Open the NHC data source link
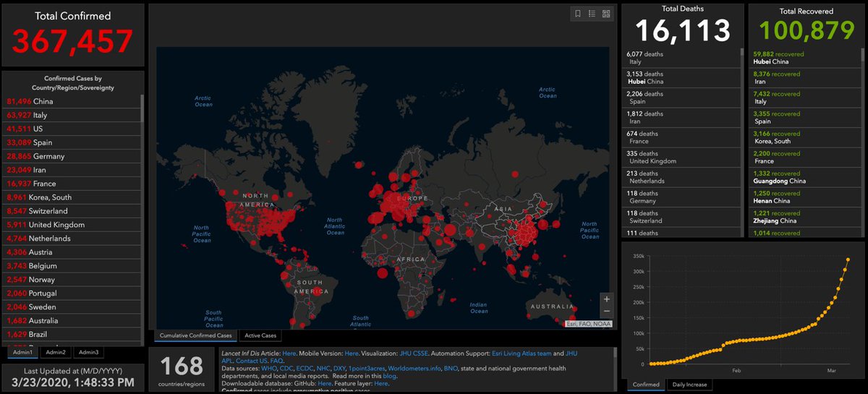The height and width of the screenshot is (394, 868). pos(323,368)
